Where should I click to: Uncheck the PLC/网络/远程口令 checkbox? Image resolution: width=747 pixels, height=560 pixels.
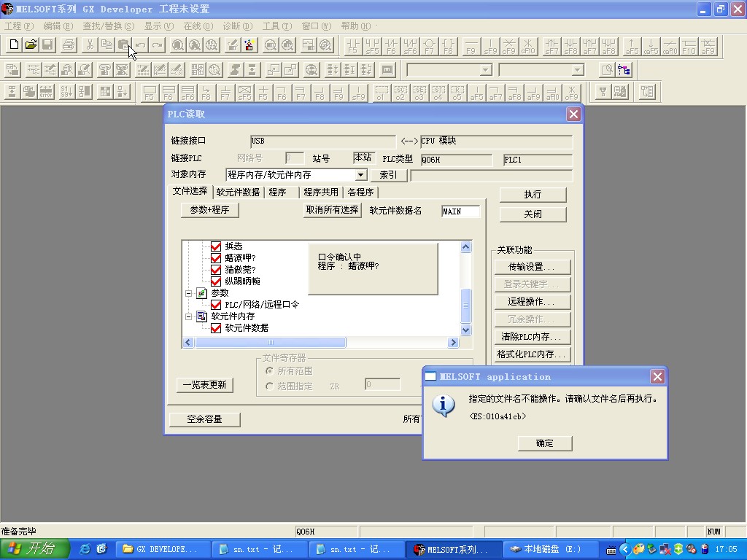pyautogui.click(x=216, y=305)
